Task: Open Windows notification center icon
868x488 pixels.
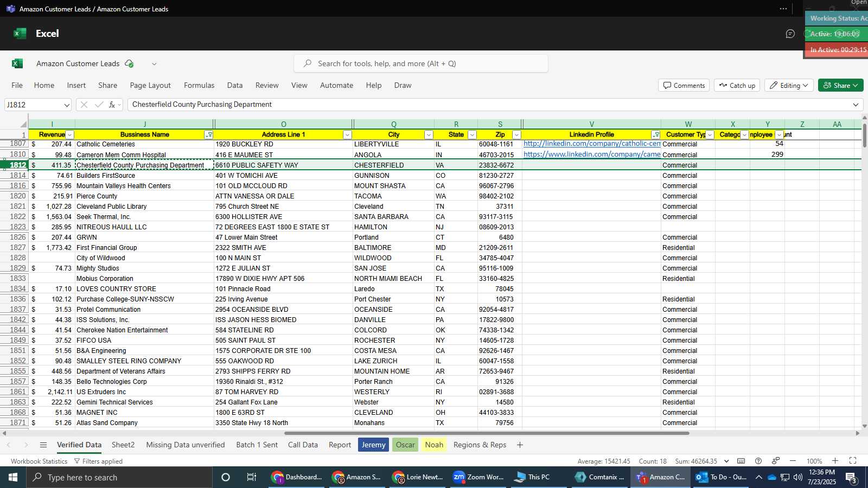Action: 852,478
